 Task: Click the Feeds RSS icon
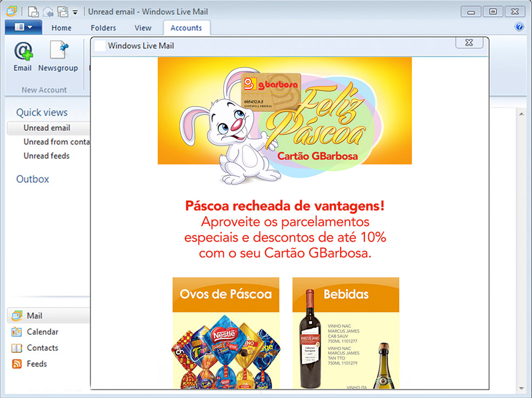(x=17, y=364)
